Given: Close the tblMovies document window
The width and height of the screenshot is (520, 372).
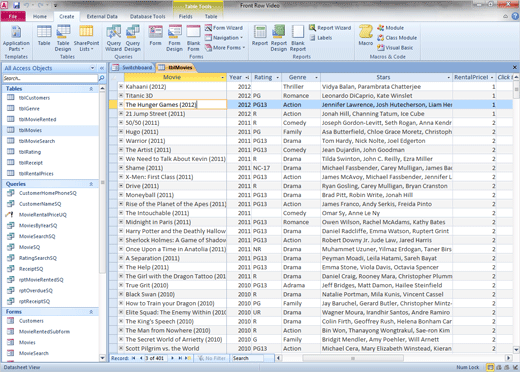Looking at the screenshot, I should pos(515,67).
